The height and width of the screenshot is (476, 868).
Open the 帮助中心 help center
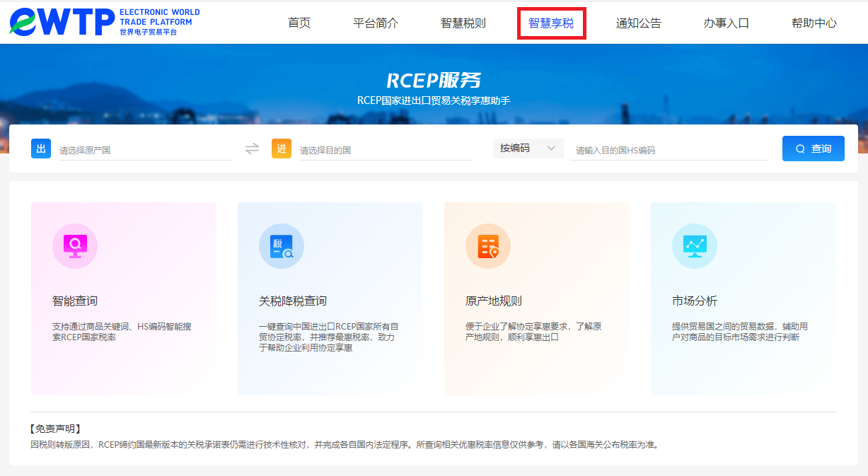814,22
